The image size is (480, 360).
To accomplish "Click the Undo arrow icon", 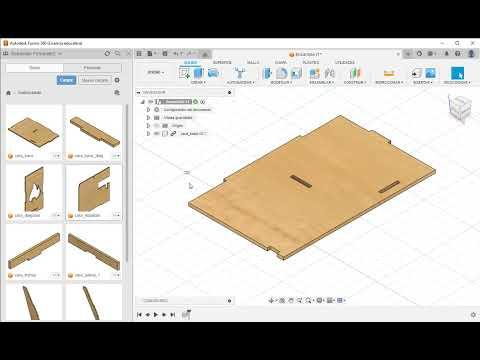I will 176,53.
